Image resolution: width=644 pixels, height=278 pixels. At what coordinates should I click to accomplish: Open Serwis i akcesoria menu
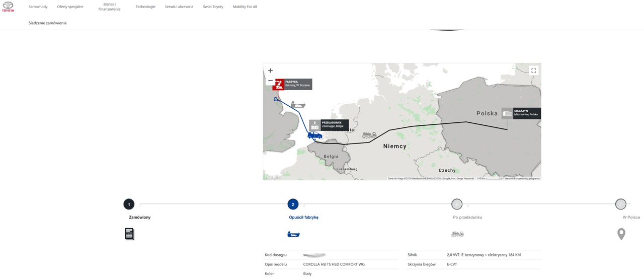179,7
